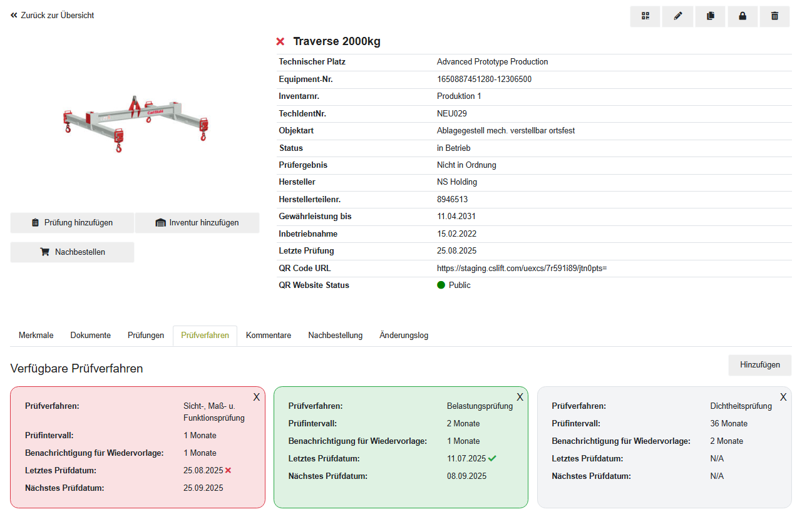The width and height of the screenshot is (812, 524).
Task: Open the QR Code URL link
Action: (522, 269)
